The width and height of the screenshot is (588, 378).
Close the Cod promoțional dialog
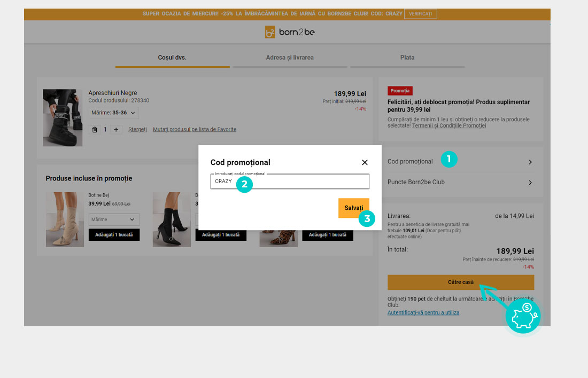coord(365,162)
